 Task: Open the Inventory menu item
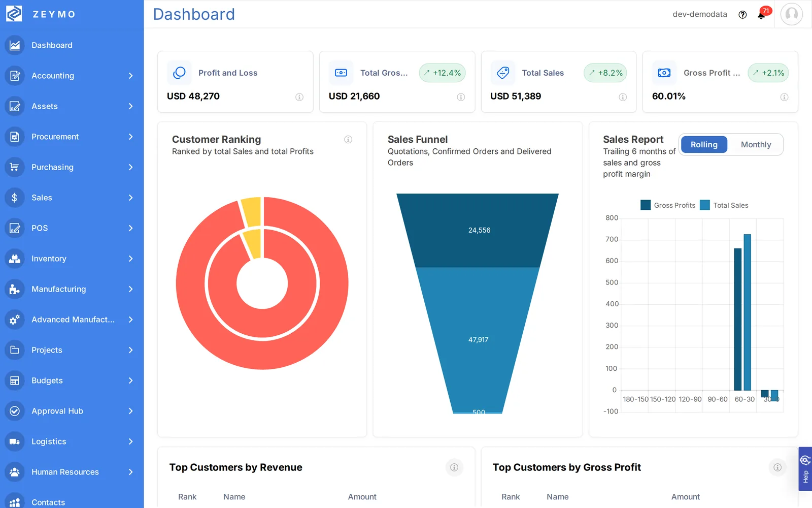(x=72, y=259)
